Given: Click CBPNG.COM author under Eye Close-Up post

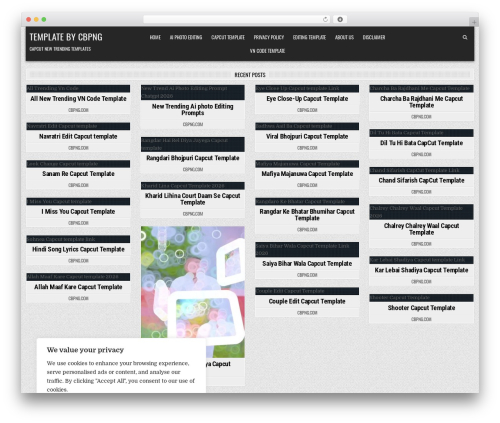Looking at the screenshot, I should click(x=307, y=110).
